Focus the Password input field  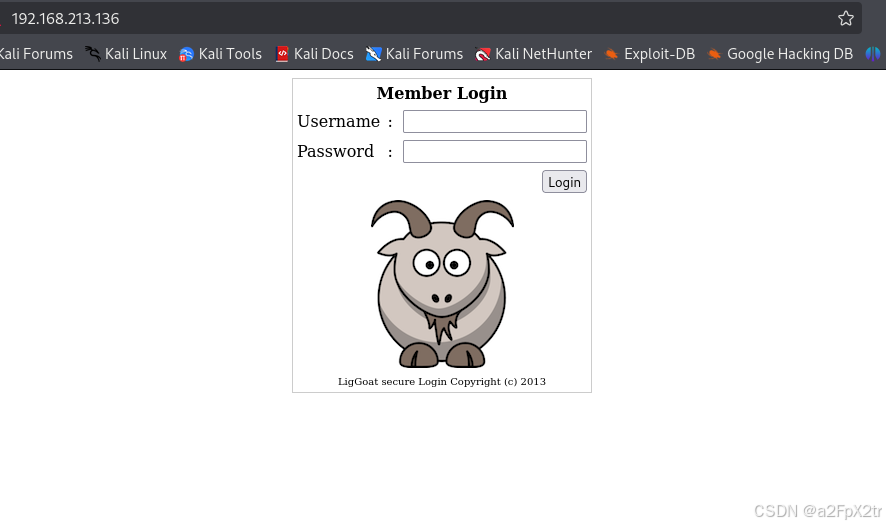pyautogui.click(x=494, y=151)
